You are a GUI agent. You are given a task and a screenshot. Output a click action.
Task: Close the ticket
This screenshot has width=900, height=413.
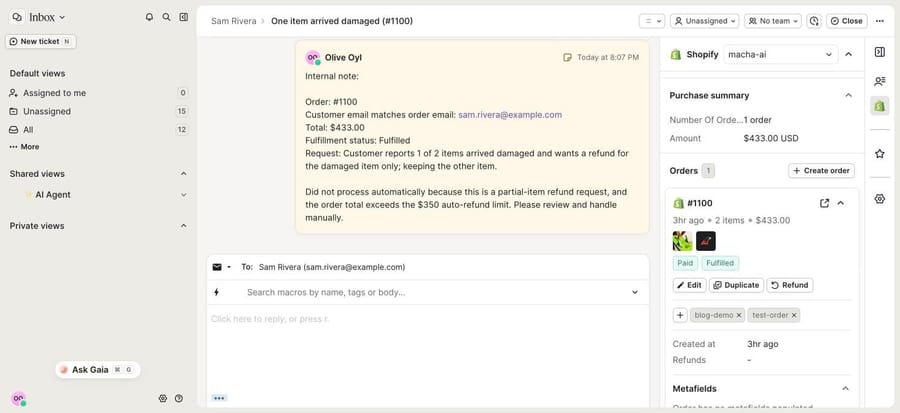point(847,21)
